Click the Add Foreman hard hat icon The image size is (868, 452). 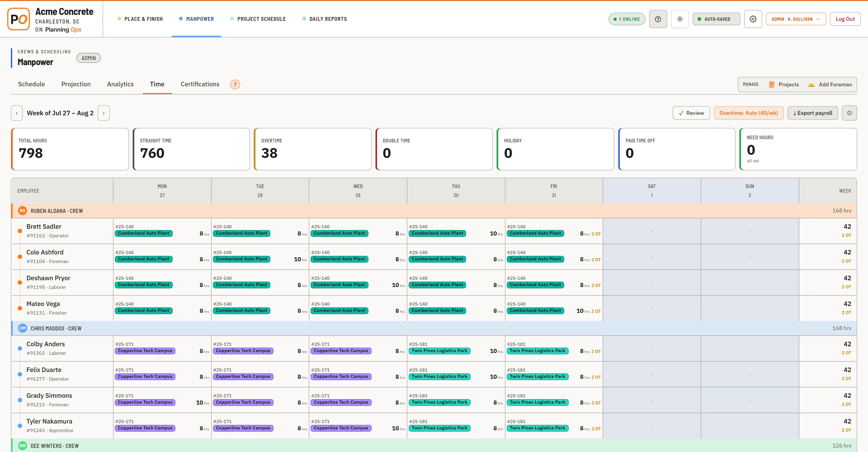(x=811, y=85)
